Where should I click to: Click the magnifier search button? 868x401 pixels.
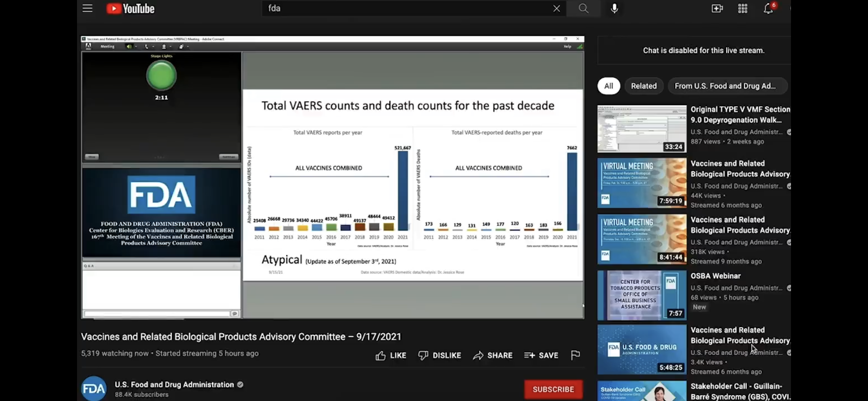(583, 8)
